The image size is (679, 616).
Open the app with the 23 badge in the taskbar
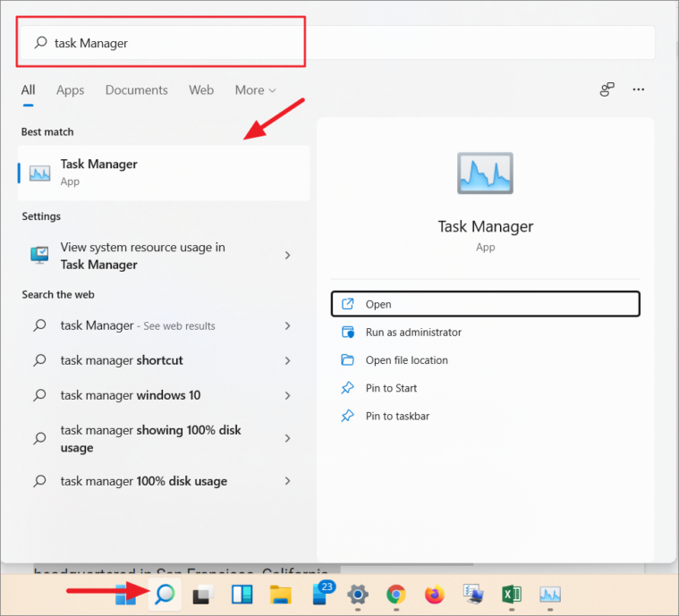pyautogui.click(x=322, y=593)
